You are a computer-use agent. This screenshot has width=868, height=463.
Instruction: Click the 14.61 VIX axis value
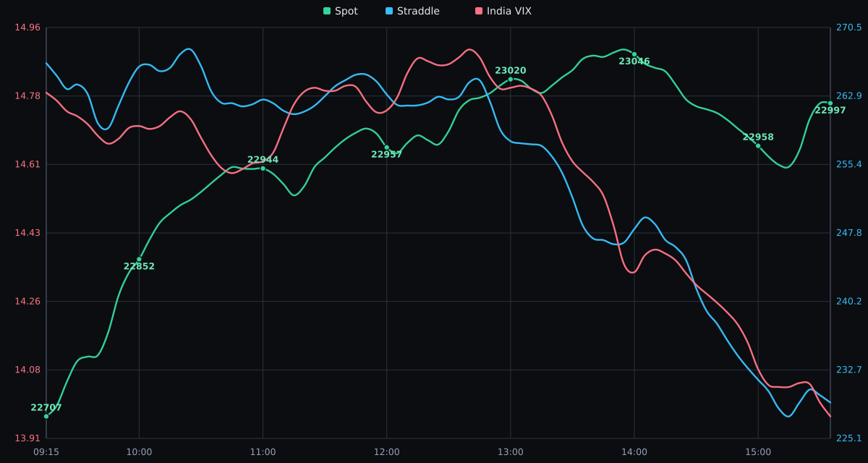click(27, 164)
